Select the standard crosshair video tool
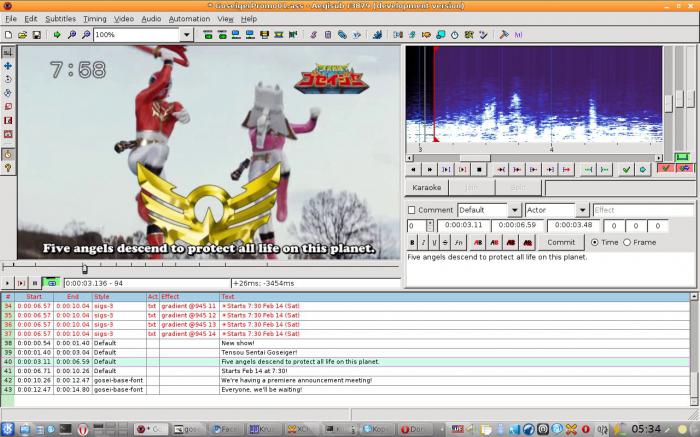 8,52
